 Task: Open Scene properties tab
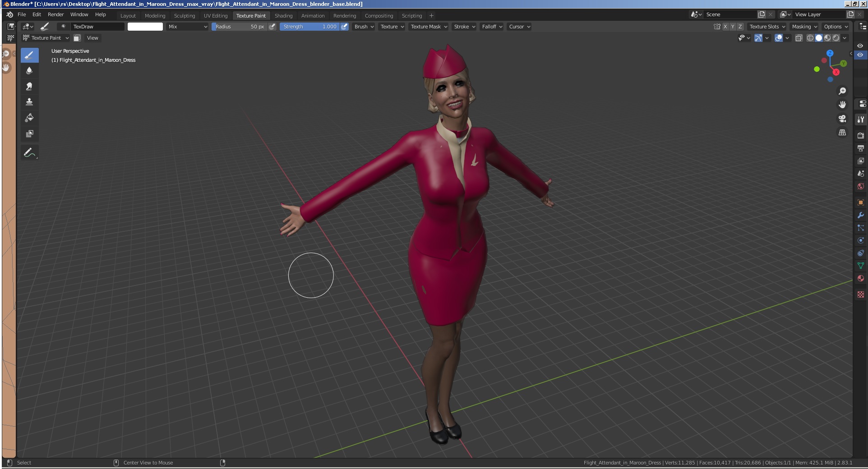(x=861, y=173)
